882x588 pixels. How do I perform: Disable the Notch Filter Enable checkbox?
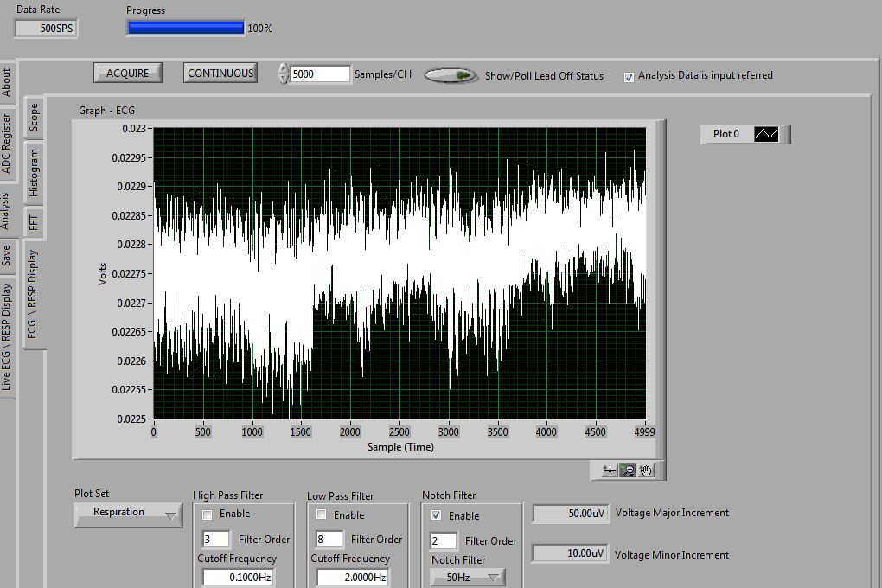pyautogui.click(x=437, y=515)
